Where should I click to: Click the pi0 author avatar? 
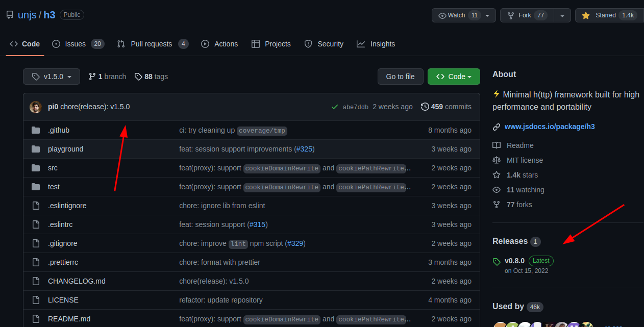pos(36,107)
